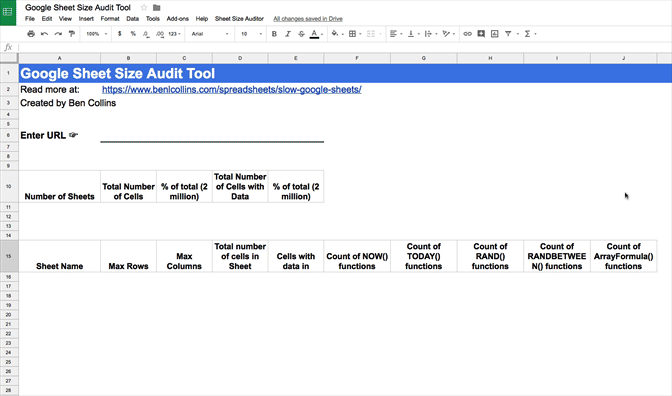
Task: Open the Data menu
Action: click(x=132, y=19)
